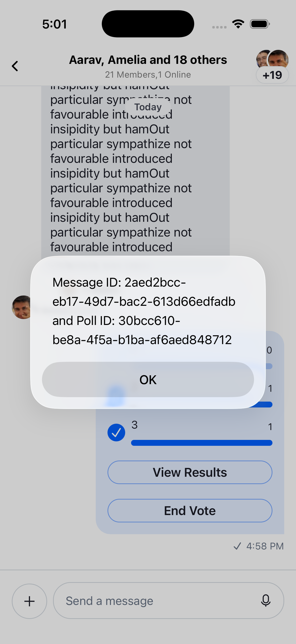Open View Results for the poll
This screenshot has height=644, width=296.
coord(190,472)
